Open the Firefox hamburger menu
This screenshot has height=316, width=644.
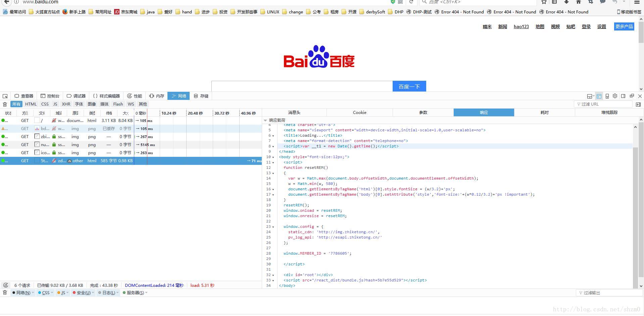tap(637, 2)
